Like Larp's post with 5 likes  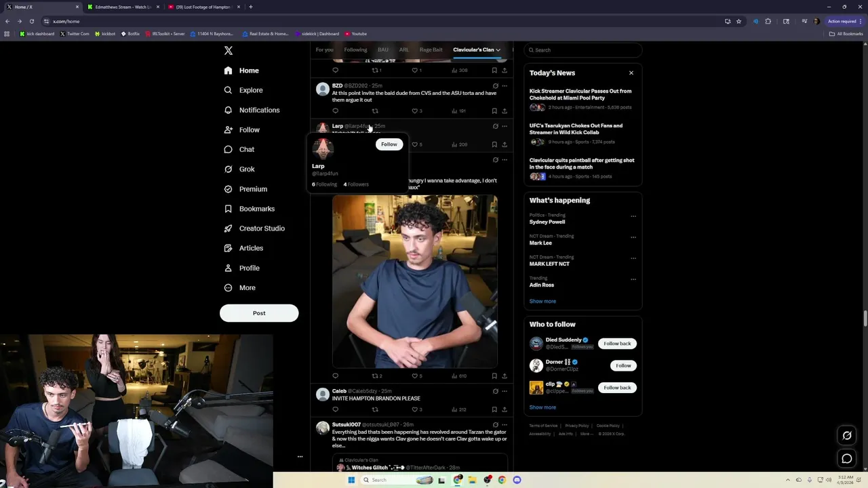click(x=414, y=144)
